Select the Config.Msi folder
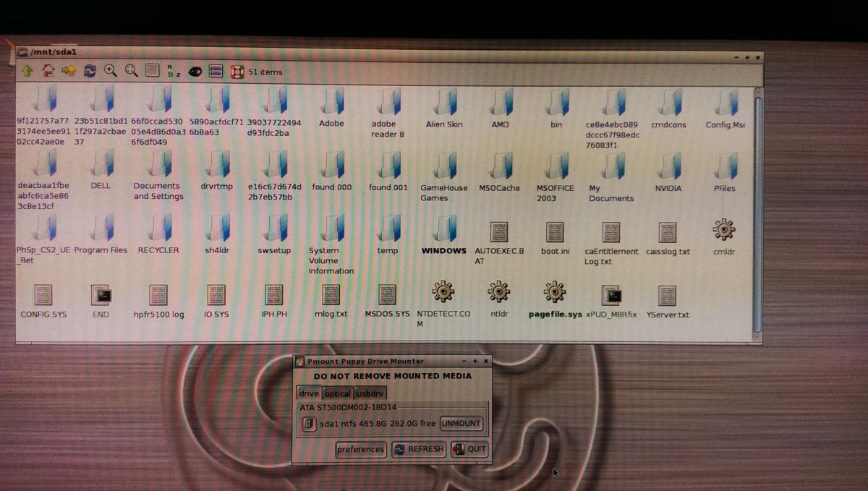The image size is (868, 491). [x=725, y=108]
